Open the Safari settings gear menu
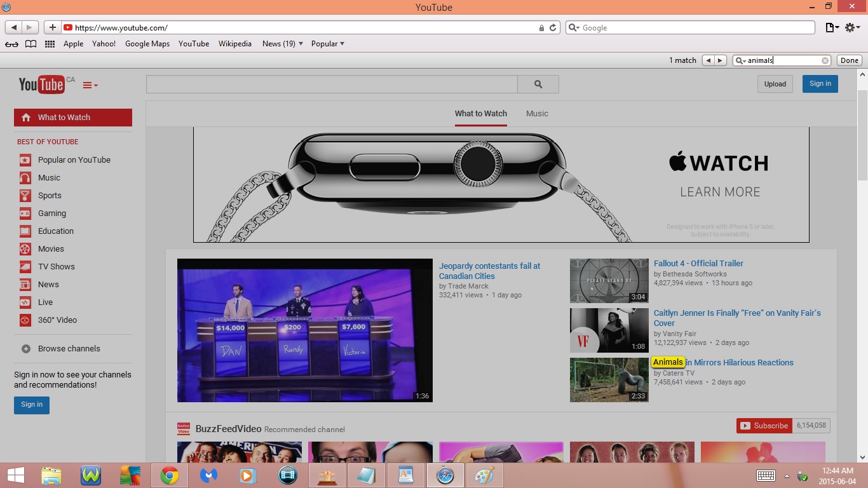 (x=852, y=27)
